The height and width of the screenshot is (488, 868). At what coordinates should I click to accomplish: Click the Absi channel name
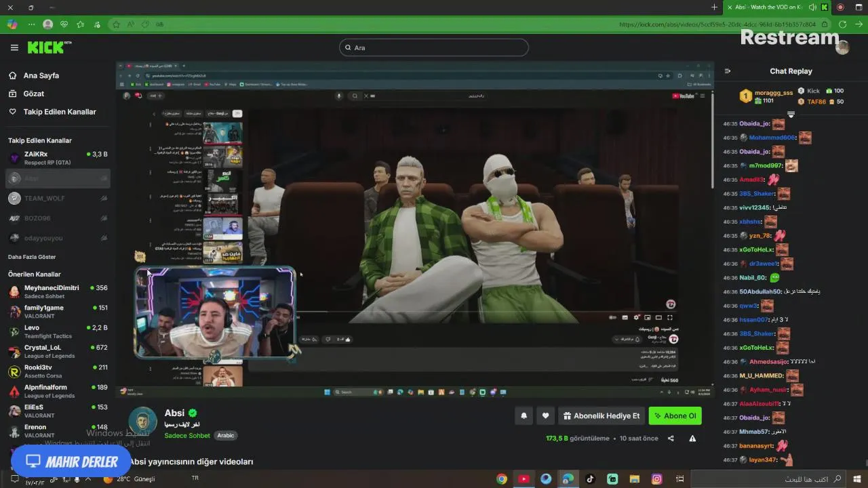(174, 413)
